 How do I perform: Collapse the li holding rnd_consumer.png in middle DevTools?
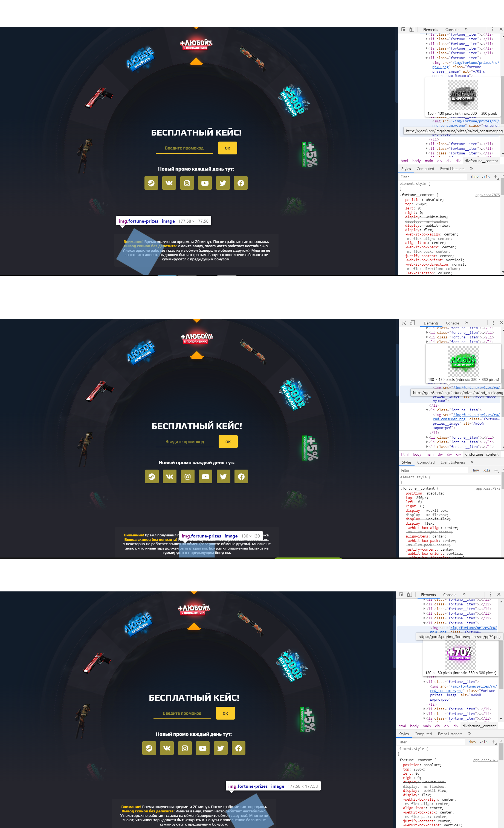pos(427,410)
